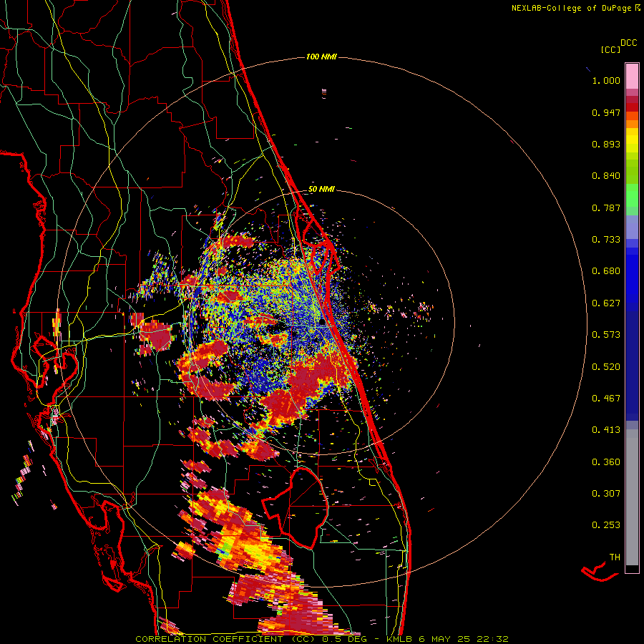The image size is (644, 644).
Task: Click the 0.840 color scale value
Action: [x=606, y=176]
